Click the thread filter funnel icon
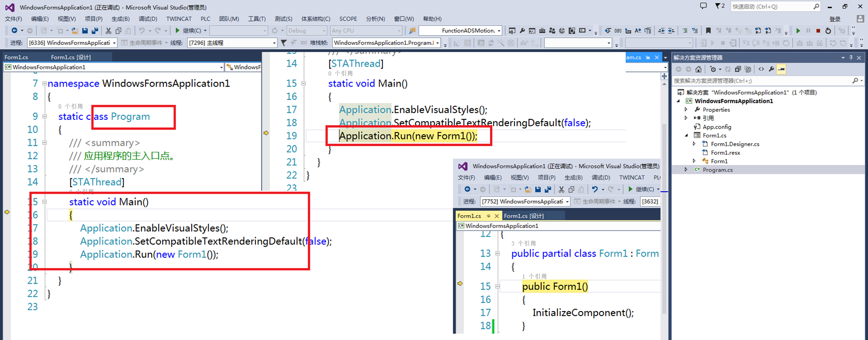This screenshot has width=868, height=340. 283,43
